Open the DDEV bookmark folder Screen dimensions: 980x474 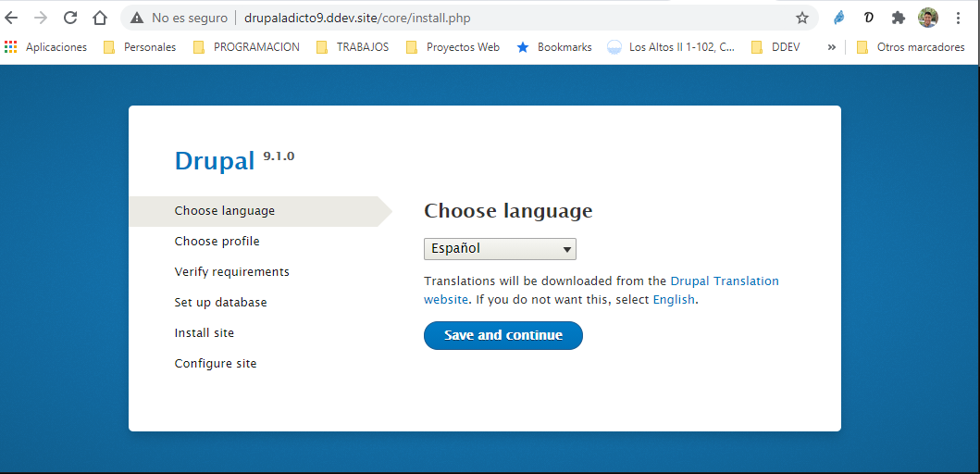click(775, 47)
